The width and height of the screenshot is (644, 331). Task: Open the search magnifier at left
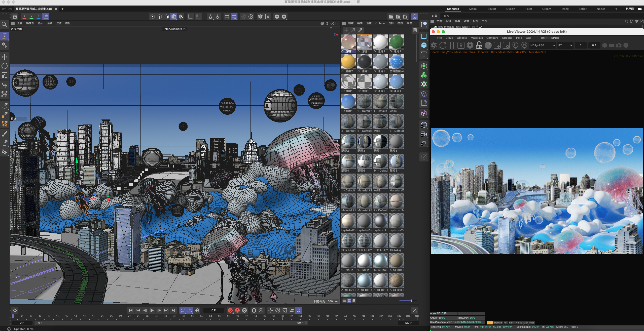[x=5, y=24]
